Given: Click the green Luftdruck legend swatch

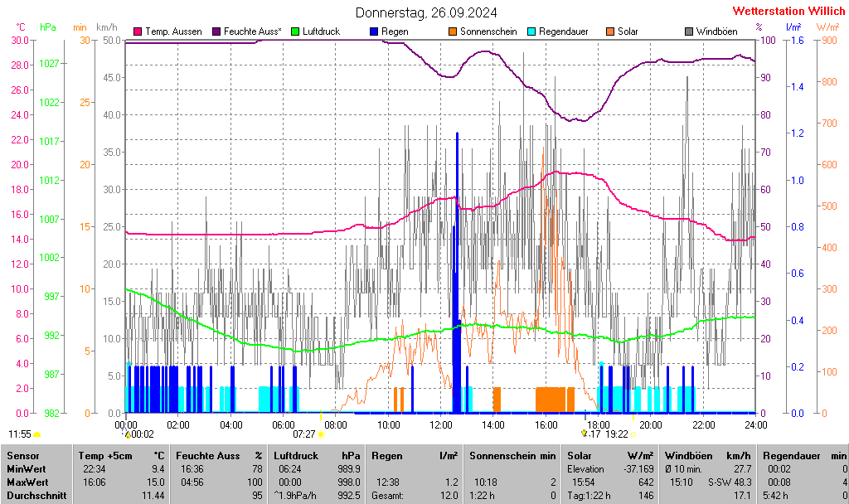Looking at the screenshot, I should click(x=295, y=31).
